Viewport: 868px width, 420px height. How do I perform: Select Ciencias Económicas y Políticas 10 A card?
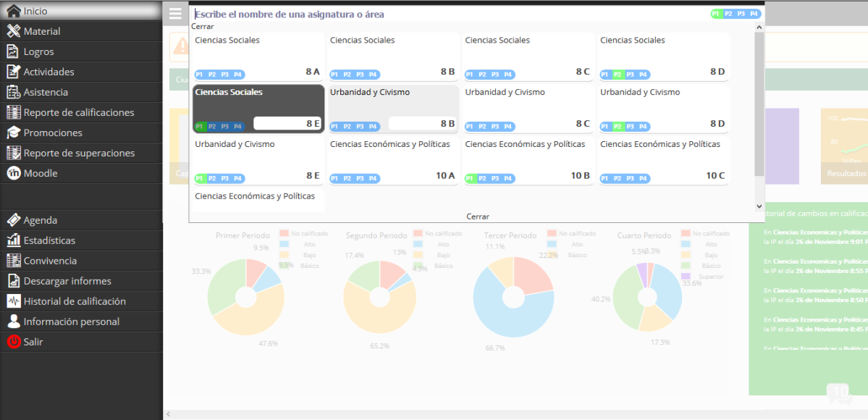(x=393, y=161)
